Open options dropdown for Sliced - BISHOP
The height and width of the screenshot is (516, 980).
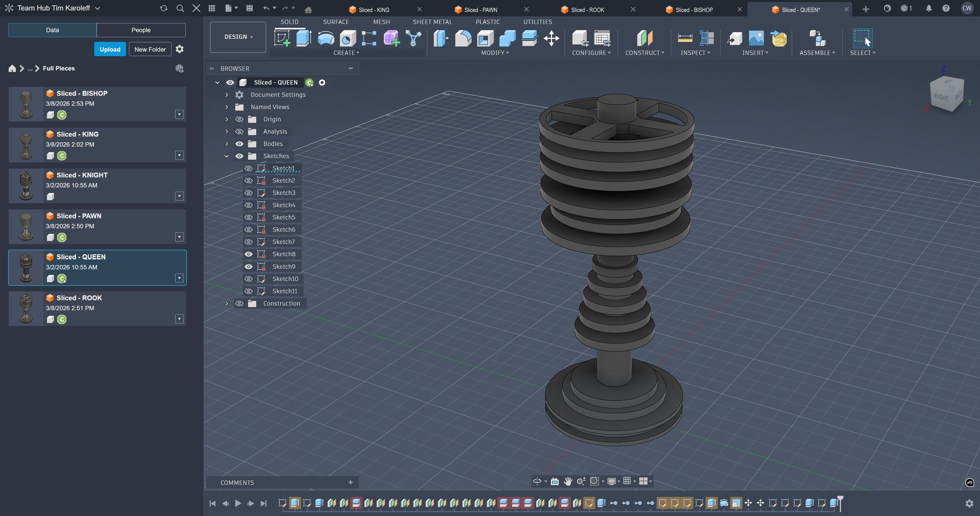[179, 115]
